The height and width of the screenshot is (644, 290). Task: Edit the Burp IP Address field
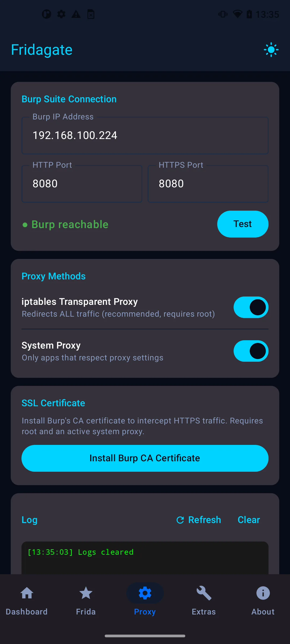[x=145, y=135]
